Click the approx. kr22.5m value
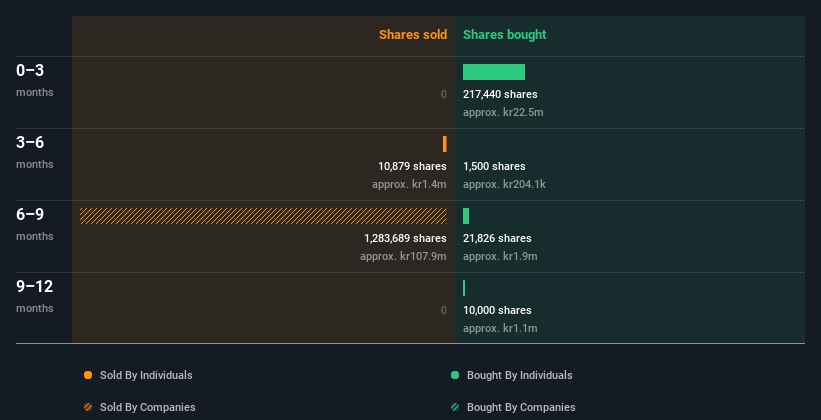The width and height of the screenshot is (821, 420). (503, 113)
